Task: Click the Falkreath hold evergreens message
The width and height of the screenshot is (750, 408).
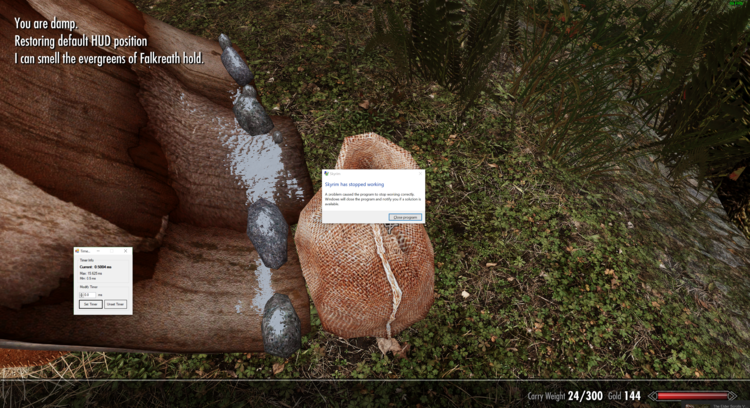Action: point(109,59)
